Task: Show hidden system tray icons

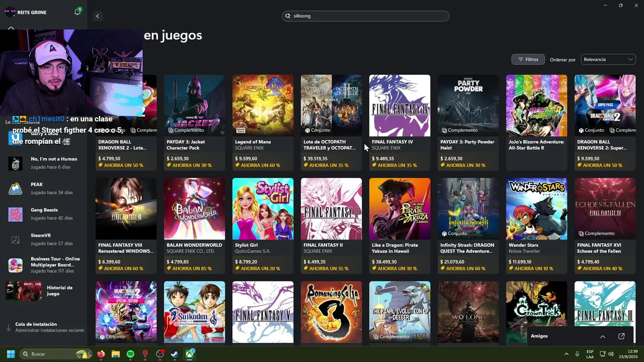Action: 567,354
